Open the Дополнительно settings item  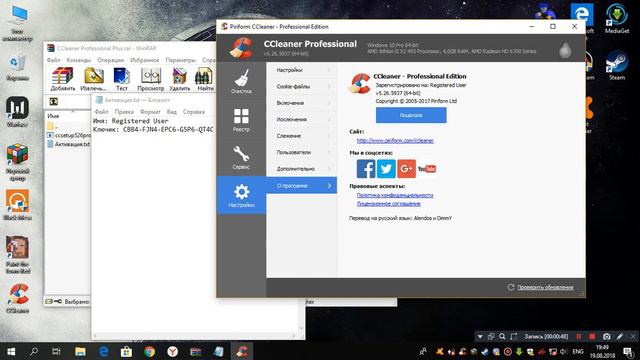pos(302,168)
